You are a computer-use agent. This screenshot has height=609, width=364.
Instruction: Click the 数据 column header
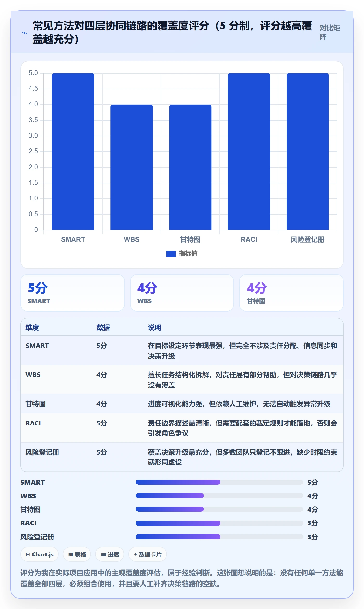(x=103, y=327)
